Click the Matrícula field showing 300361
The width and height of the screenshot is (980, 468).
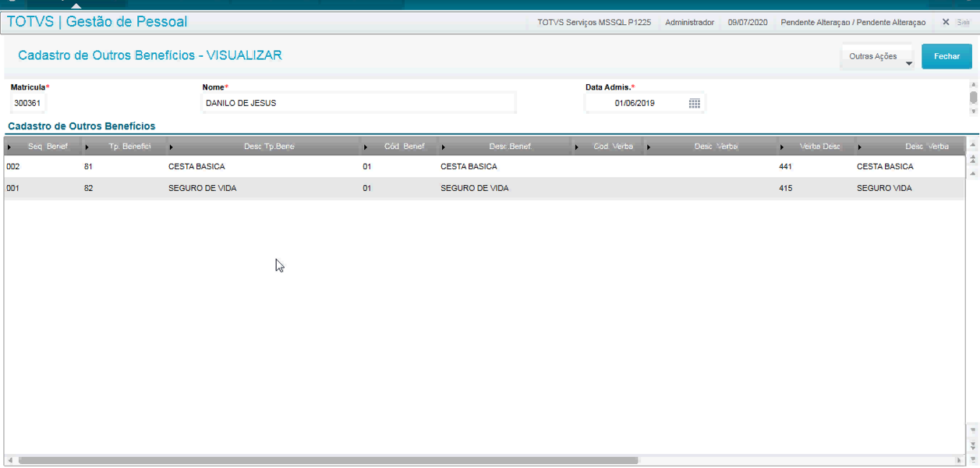28,103
